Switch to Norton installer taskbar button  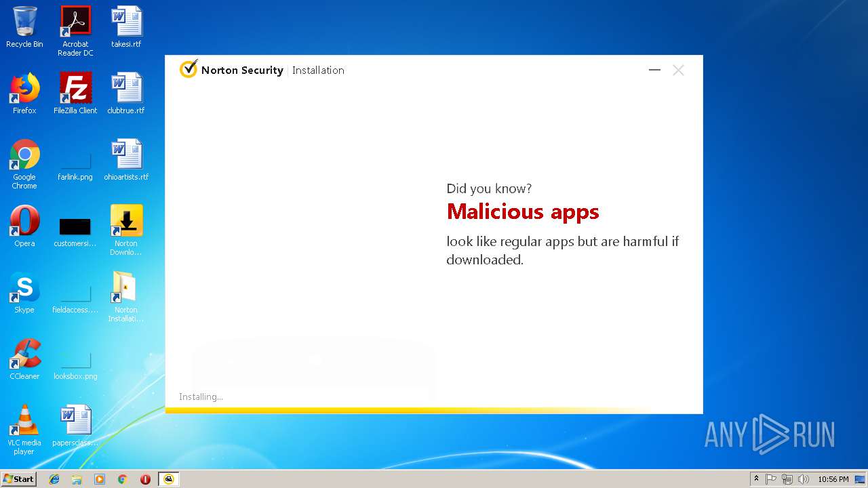point(169,479)
